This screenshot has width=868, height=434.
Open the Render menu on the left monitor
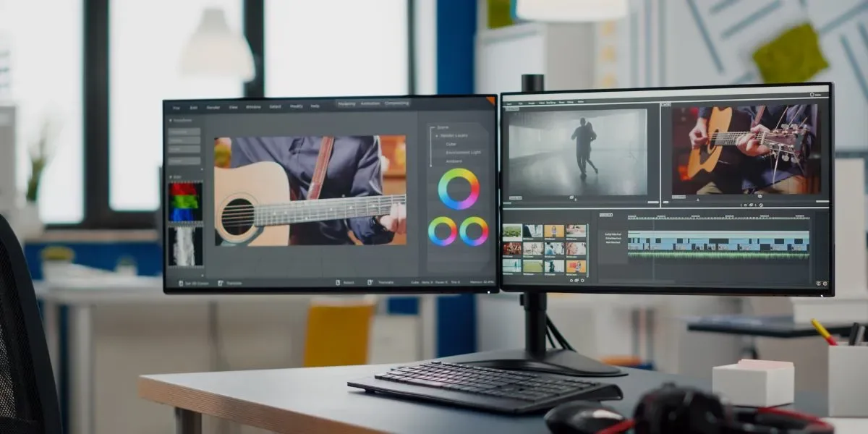click(213, 107)
